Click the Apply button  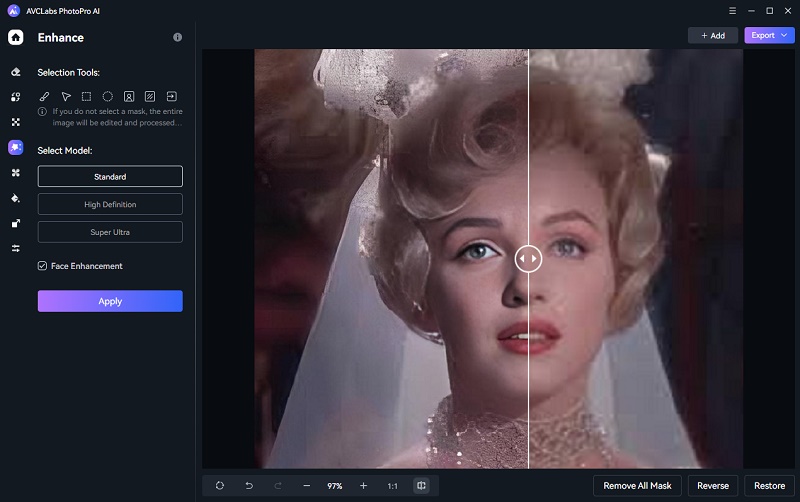(x=110, y=301)
